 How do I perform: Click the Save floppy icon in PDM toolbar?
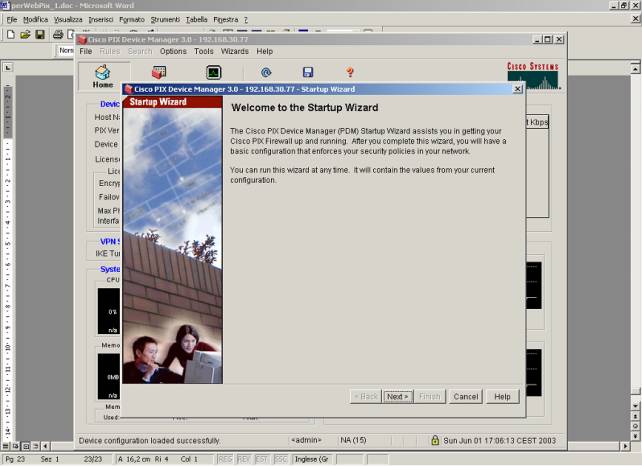[308, 72]
